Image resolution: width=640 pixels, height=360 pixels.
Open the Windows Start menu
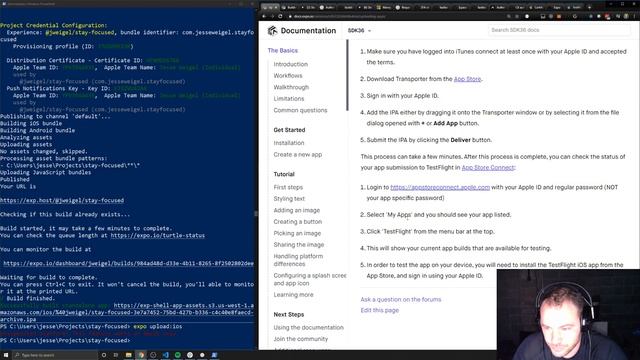tap(6, 355)
